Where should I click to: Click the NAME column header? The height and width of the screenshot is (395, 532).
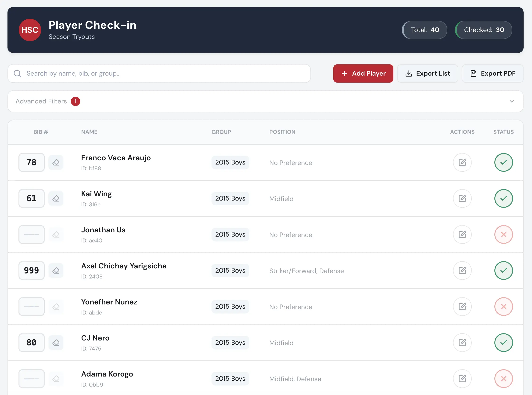(x=89, y=132)
